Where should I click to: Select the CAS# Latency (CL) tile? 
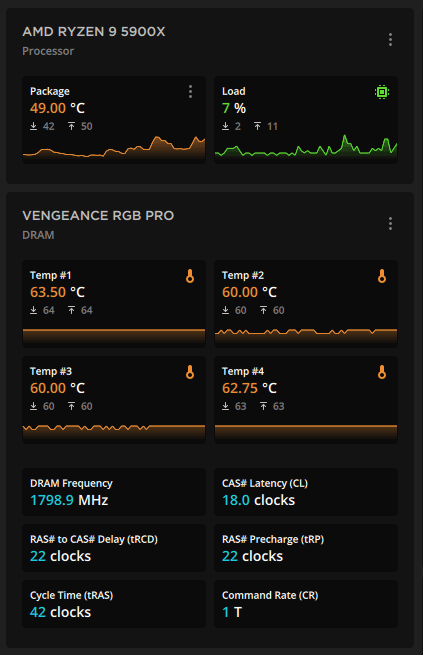coord(306,492)
